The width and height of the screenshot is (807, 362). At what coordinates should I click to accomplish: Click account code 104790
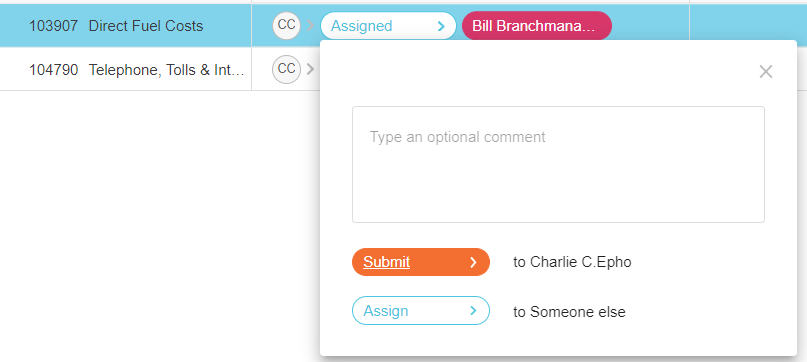click(x=54, y=70)
